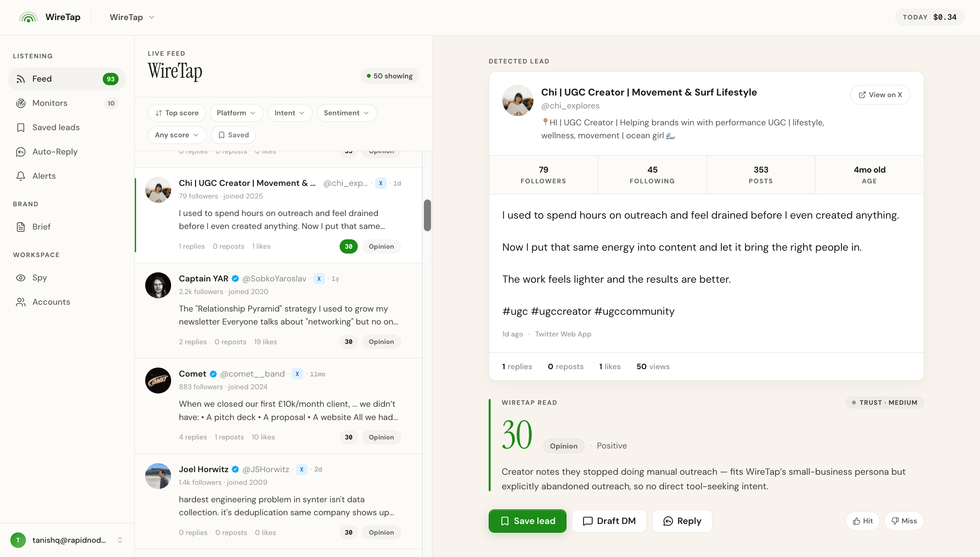Select the Captain YAR feed post

tap(278, 311)
